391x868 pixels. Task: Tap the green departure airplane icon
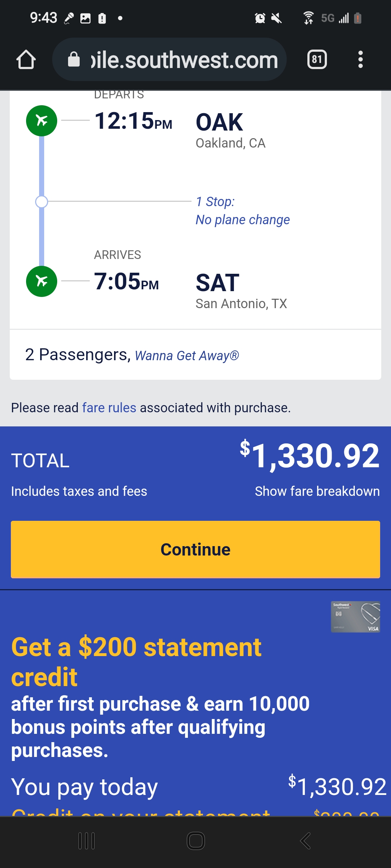coord(42,121)
